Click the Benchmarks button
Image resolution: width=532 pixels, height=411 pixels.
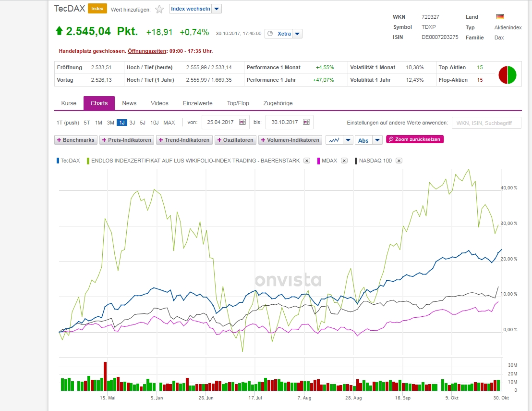point(75,140)
